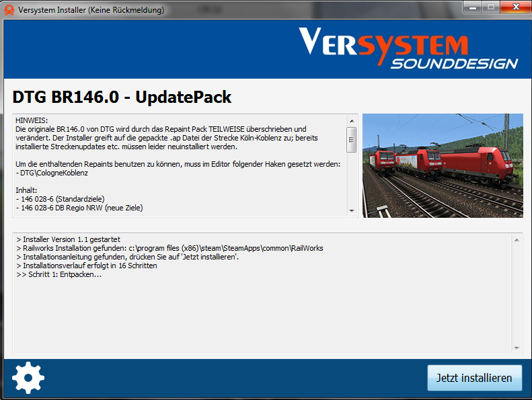Click the scroll-up arrow of the install log
Image resolution: width=532 pixels, height=400 pixels.
point(517,240)
